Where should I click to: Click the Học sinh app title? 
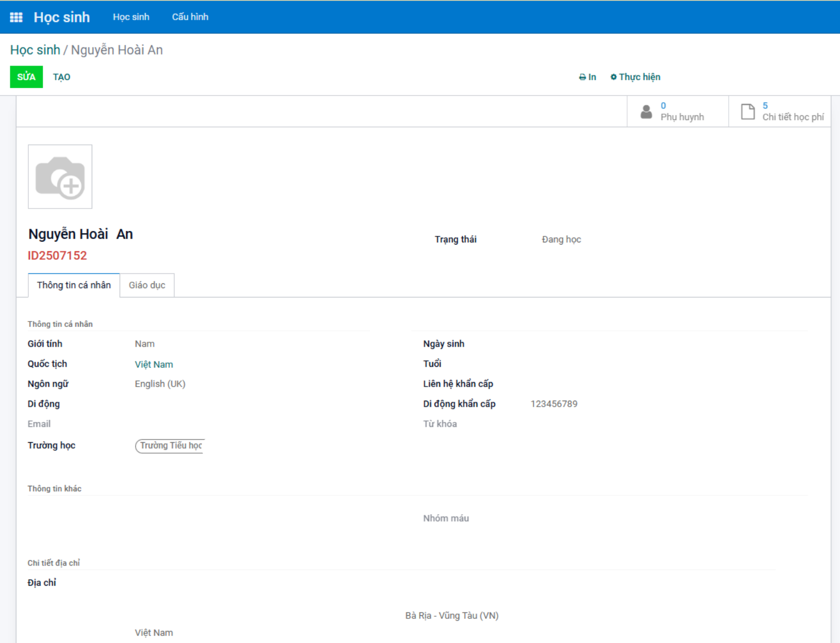tap(62, 17)
